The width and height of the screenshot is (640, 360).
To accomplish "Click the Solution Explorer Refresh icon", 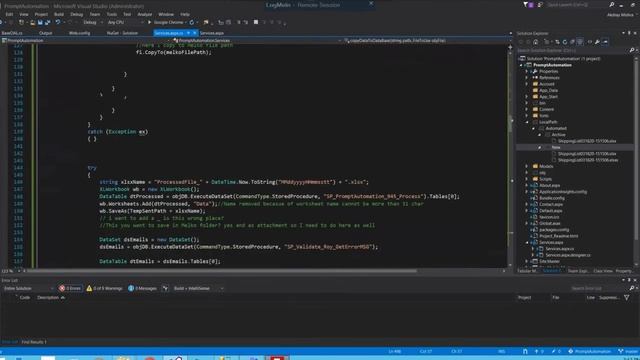I will pyautogui.click(x=565, y=42).
